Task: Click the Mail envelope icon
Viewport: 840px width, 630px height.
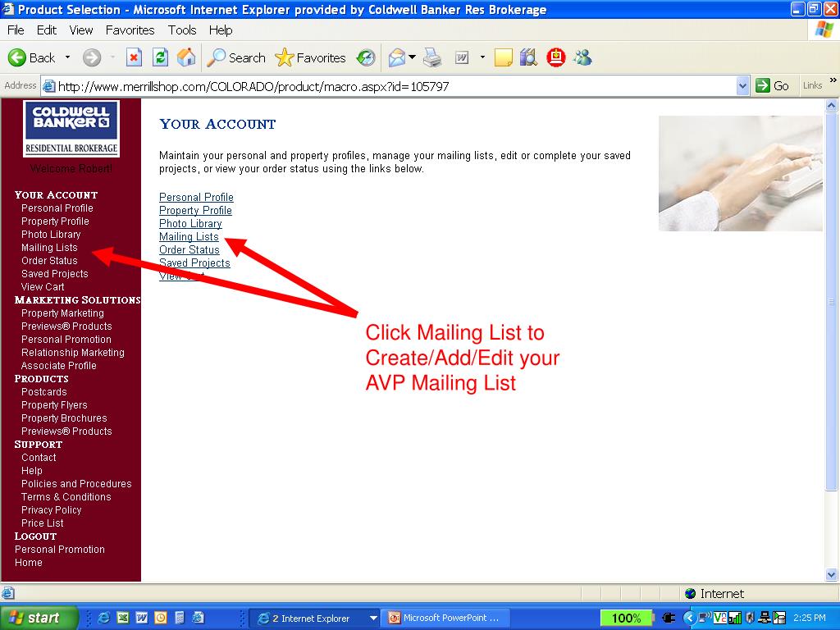Action: point(396,57)
